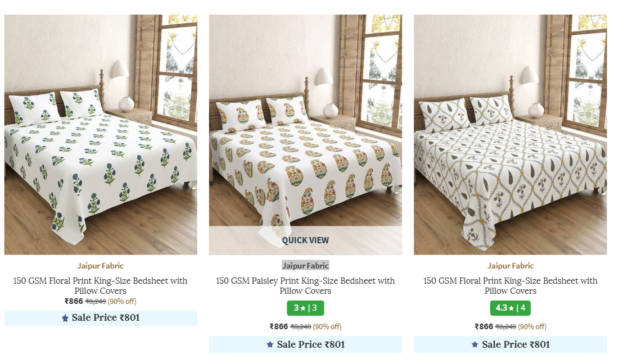Select the product title under the leaf-lattice bedsheet
Screen dimensions: 637x364
pyautogui.click(x=510, y=285)
